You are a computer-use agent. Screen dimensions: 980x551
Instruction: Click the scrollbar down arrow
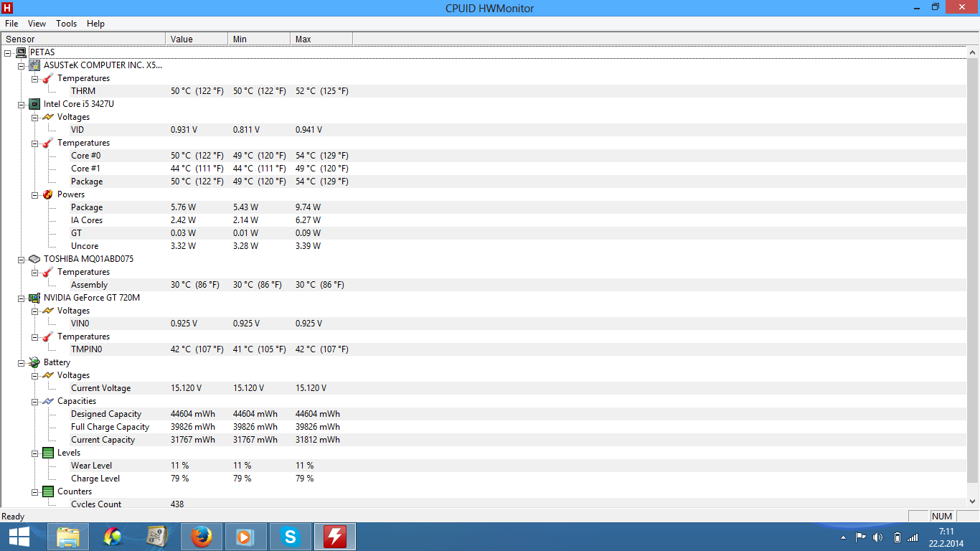[x=973, y=501]
